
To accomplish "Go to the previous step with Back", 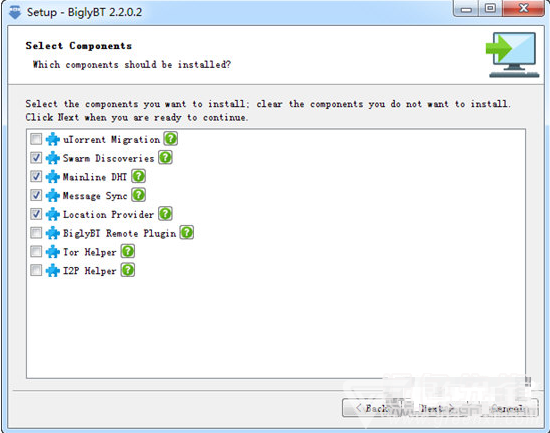I will click(x=374, y=408).
